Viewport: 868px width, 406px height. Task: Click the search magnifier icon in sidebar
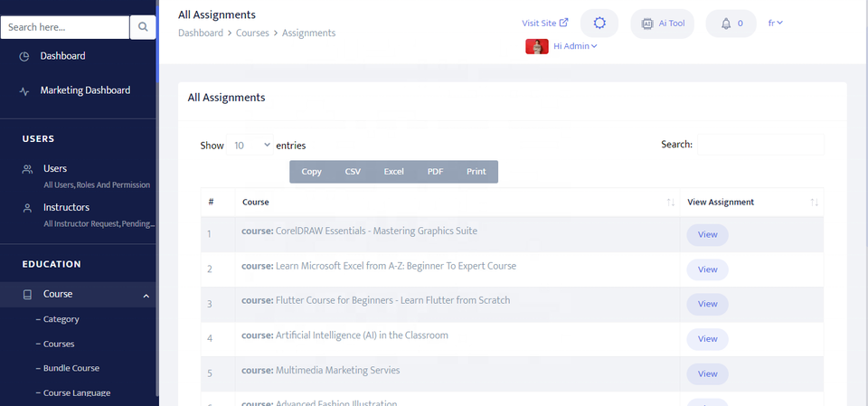pos(143,27)
